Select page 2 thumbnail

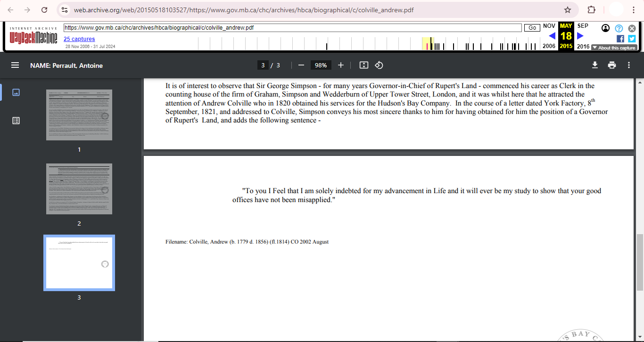click(x=79, y=189)
